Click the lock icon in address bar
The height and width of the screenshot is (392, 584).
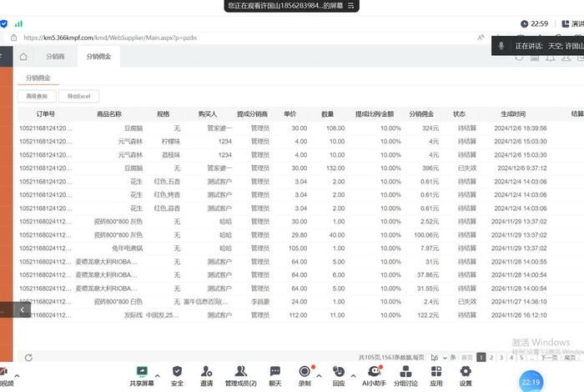pos(14,38)
